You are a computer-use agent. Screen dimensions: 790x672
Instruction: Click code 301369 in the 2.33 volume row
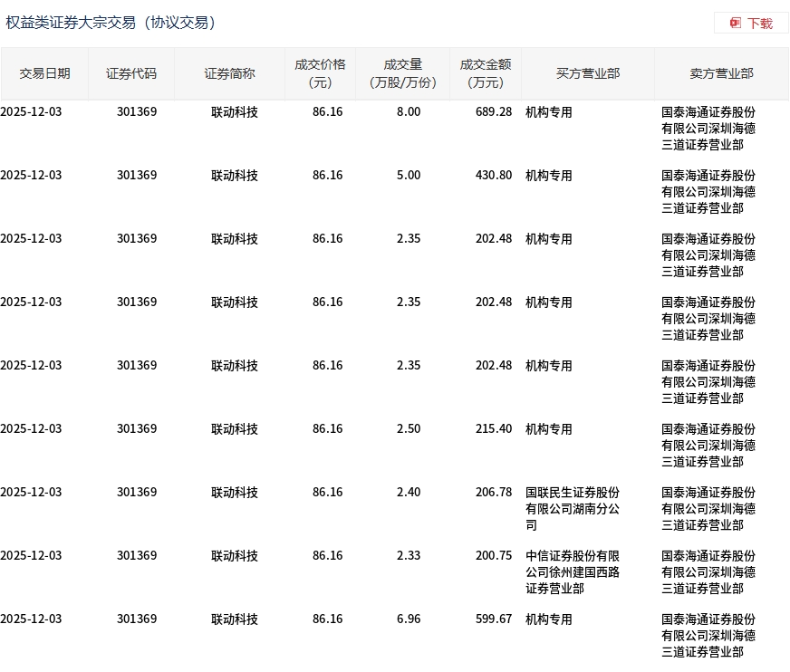coord(137,556)
